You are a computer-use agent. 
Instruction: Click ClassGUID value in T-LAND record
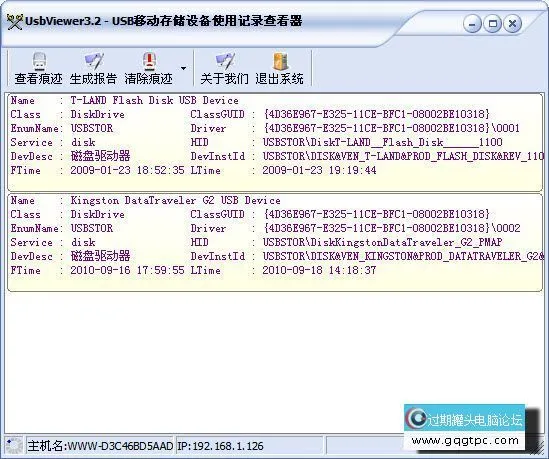pos(377,114)
